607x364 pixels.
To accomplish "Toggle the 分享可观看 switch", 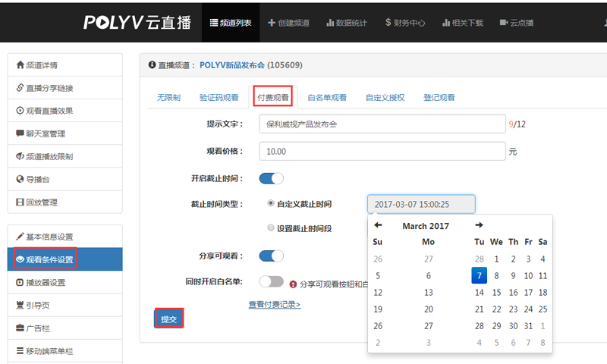I will [x=271, y=256].
